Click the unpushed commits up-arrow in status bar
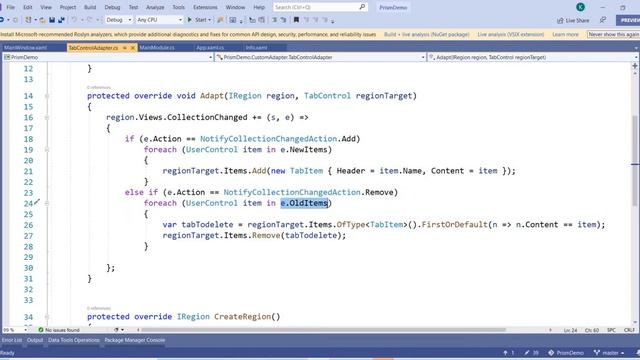640x360 pixels. pos(506,353)
